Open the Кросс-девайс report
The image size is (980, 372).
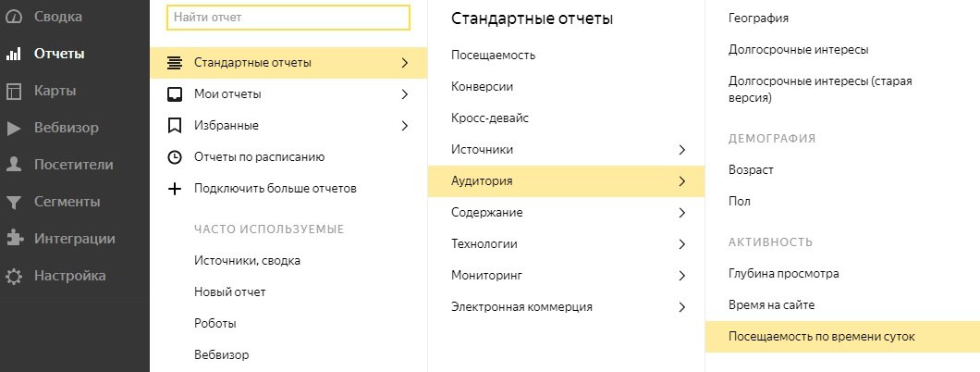pyautogui.click(x=490, y=118)
